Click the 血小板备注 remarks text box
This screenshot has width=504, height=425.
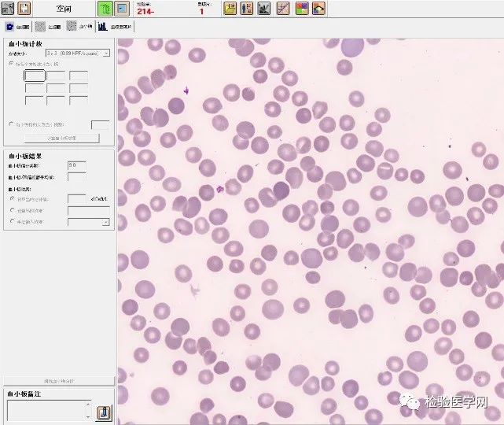tap(46, 411)
